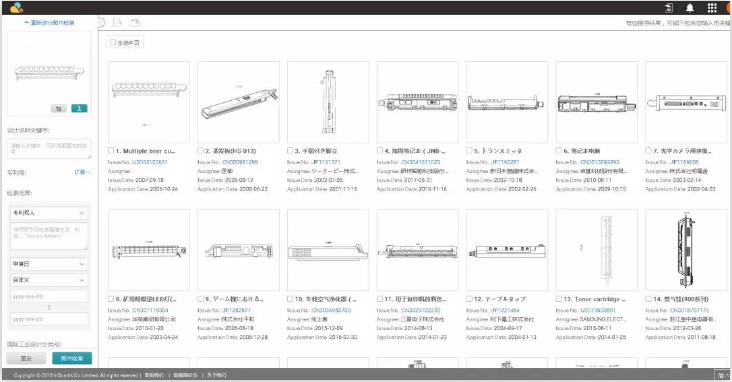Open issue number link of result 10
The image size is (732, 382).
click(x=331, y=311)
